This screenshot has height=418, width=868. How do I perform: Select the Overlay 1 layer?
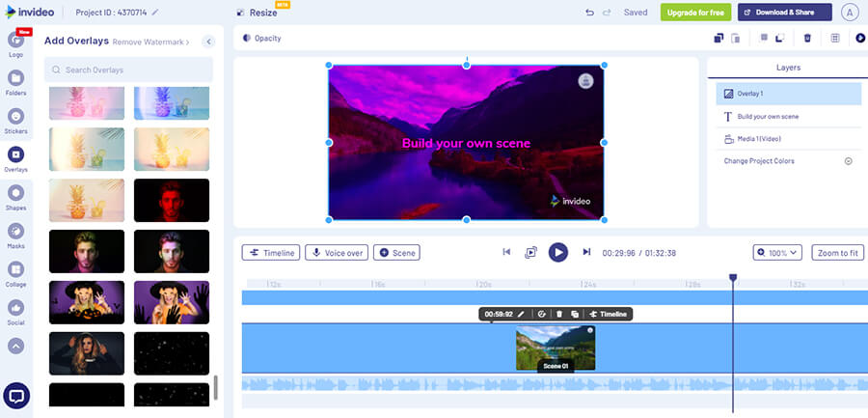[788, 94]
